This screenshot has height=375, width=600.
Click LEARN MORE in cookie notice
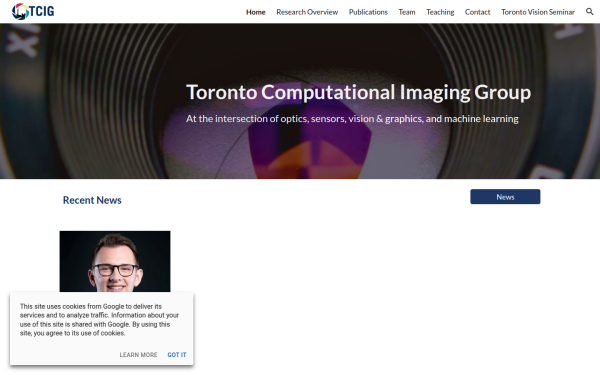tap(138, 355)
